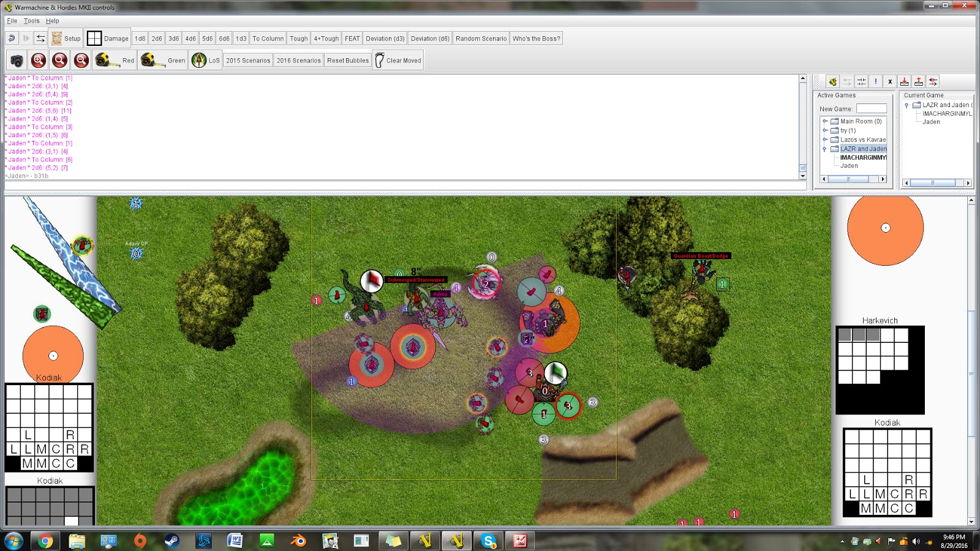Click the large orange circle template on right tray
Image resolution: width=980 pixels, height=551 pixels.
click(x=885, y=228)
